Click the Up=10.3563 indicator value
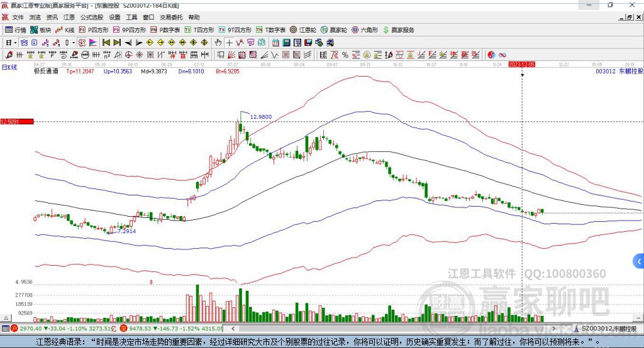 pos(118,71)
